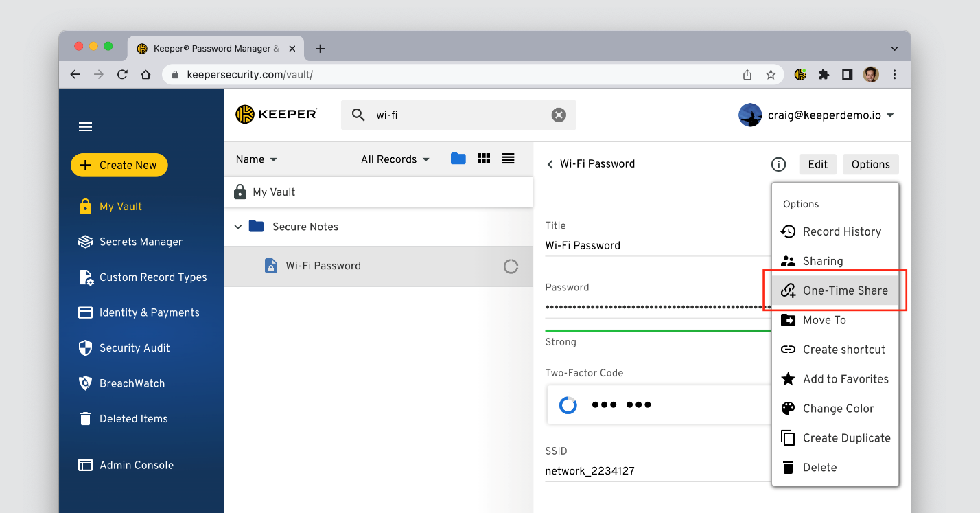This screenshot has height=513, width=980.
Task: Open Security Audit in sidebar
Action: click(134, 348)
